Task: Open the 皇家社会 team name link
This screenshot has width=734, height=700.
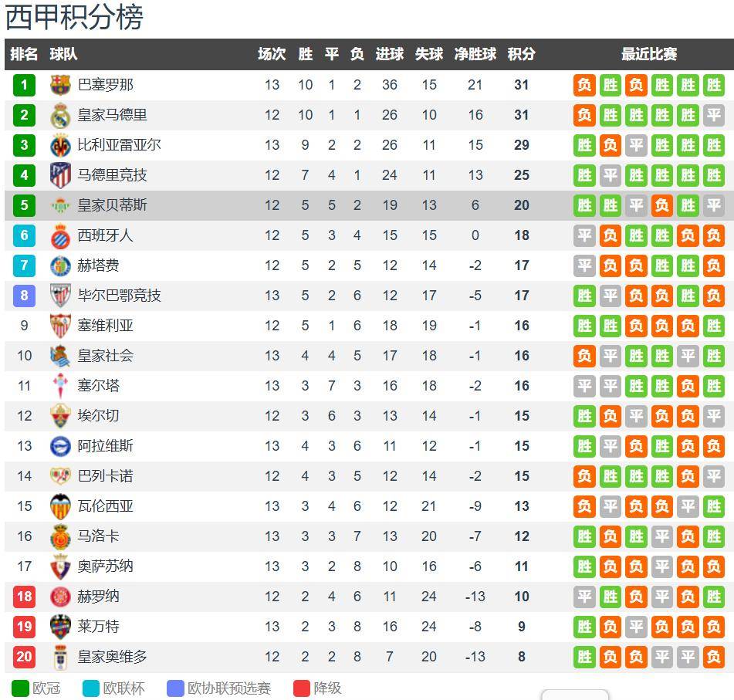Action: coord(106,356)
